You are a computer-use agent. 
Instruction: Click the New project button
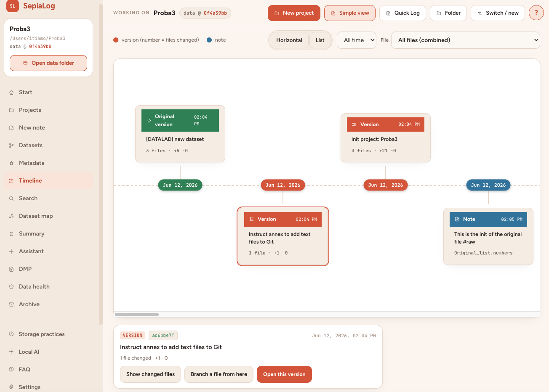tap(294, 13)
